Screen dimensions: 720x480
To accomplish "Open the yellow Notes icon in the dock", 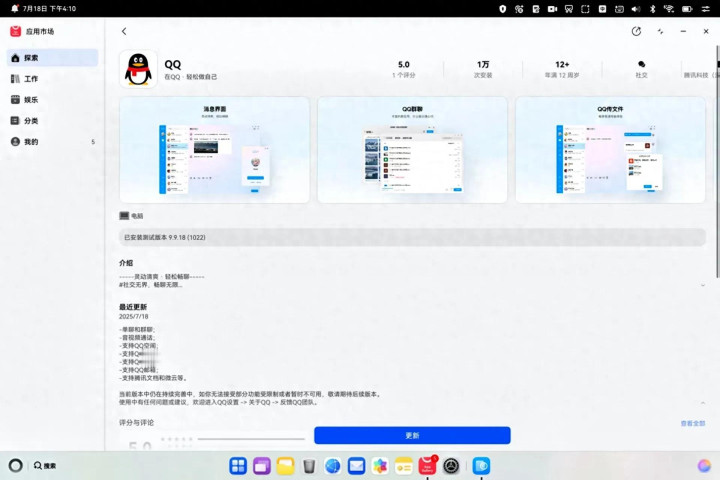I will [404, 466].
